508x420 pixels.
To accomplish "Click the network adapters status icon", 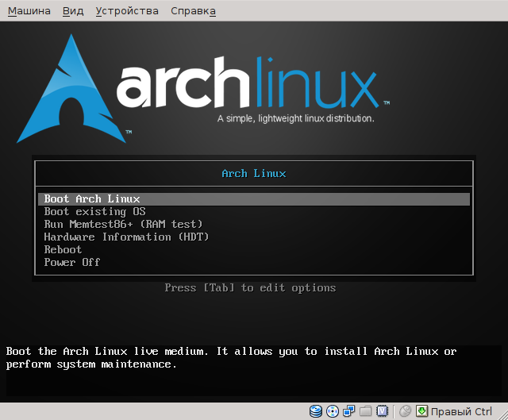I will pos(349,411).
